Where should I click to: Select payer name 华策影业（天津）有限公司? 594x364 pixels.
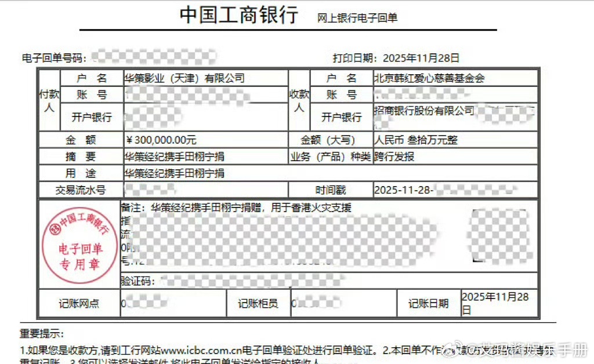pyautogui.click(x=184, y=78)
